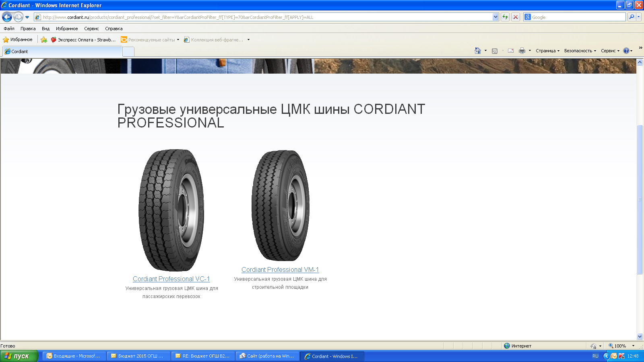Open the Справка menu
This screenshot has height=362, width=644.
point(114,29)
